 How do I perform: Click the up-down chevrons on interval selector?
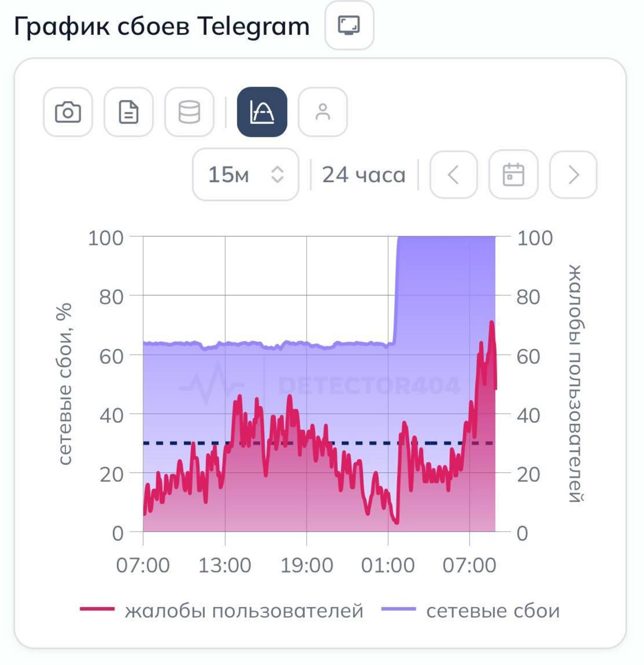pyautogui.click(x=278, y=175)
